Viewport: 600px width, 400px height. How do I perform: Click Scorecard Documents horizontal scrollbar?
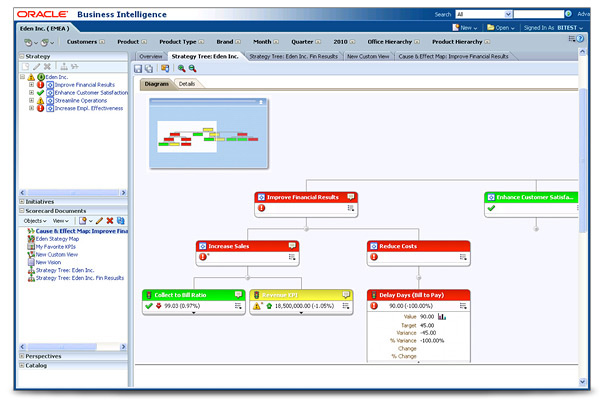pos(73,346)
